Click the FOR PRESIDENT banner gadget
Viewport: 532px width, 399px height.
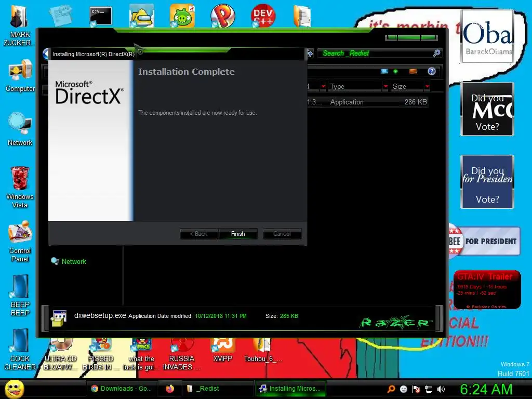[x=485, y=241]
